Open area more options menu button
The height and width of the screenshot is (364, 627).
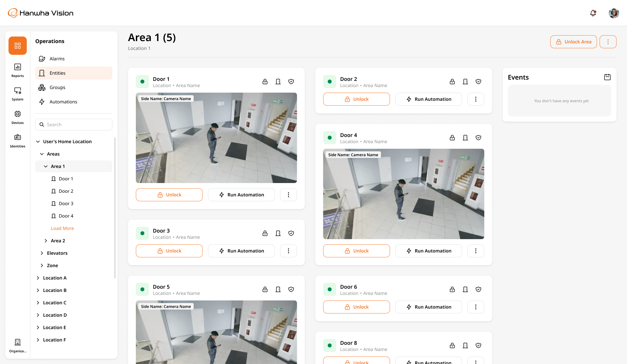click(608, 42)
